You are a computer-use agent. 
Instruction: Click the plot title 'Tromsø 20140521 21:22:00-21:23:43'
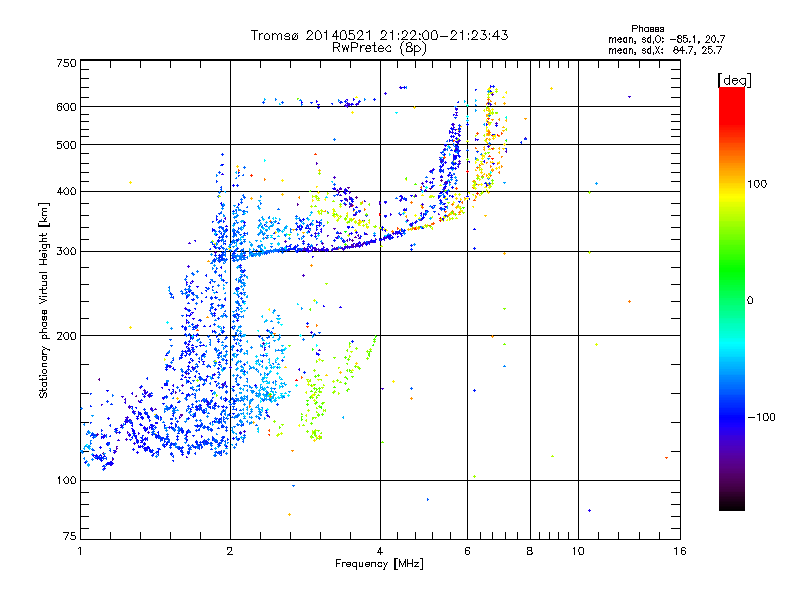pyautogui.click(x=379, y=35)
